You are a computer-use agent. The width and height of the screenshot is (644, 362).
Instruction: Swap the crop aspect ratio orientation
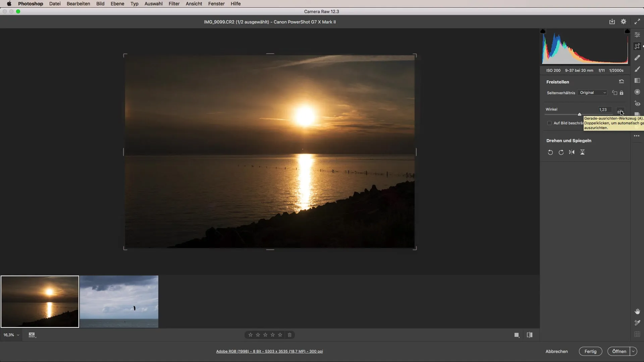614,93
